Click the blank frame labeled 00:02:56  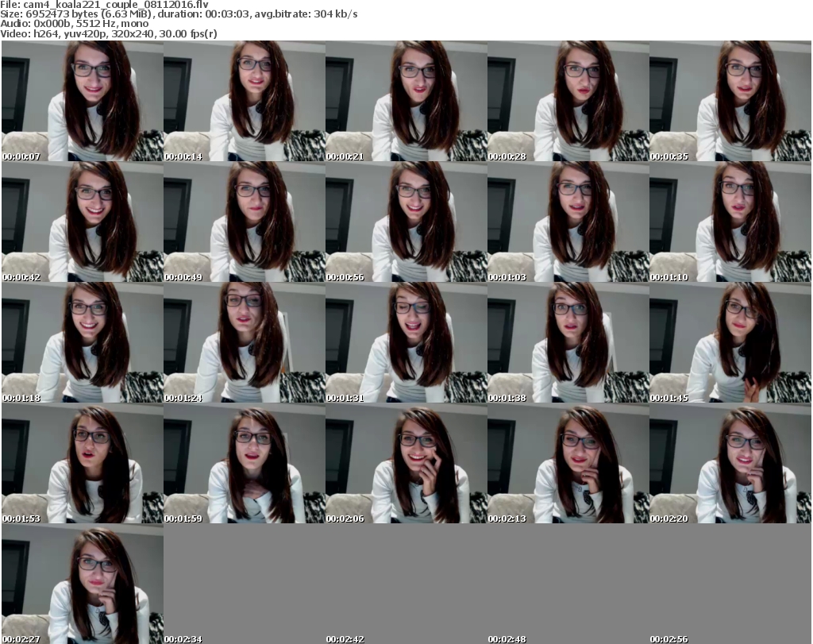point(730,584)
